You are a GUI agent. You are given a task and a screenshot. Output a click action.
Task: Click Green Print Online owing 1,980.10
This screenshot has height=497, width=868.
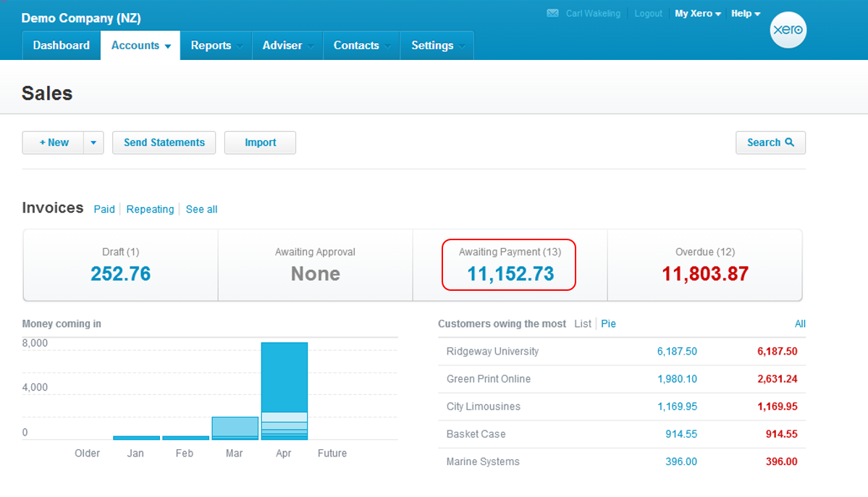(677, 379)
